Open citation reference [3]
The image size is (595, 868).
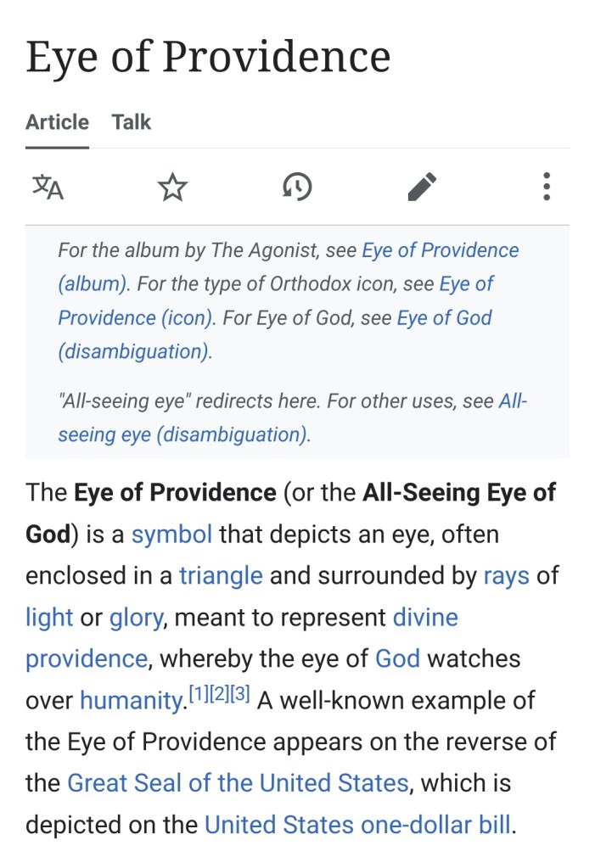coord(239,696)
